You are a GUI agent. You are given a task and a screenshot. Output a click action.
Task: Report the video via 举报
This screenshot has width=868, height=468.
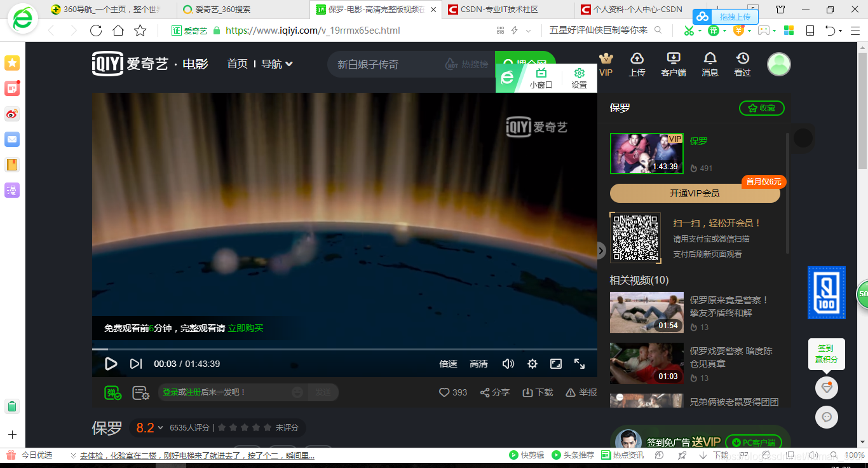(x=581, y=392)
